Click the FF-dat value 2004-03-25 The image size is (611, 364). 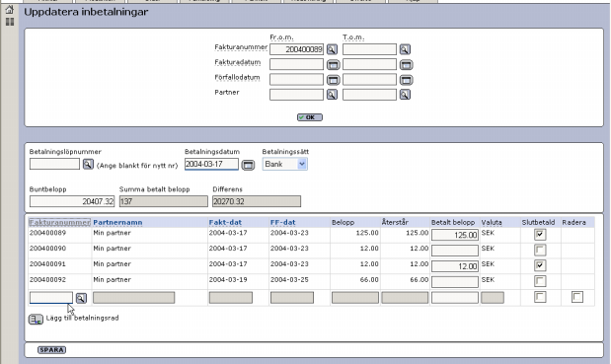tap(289, 279)
